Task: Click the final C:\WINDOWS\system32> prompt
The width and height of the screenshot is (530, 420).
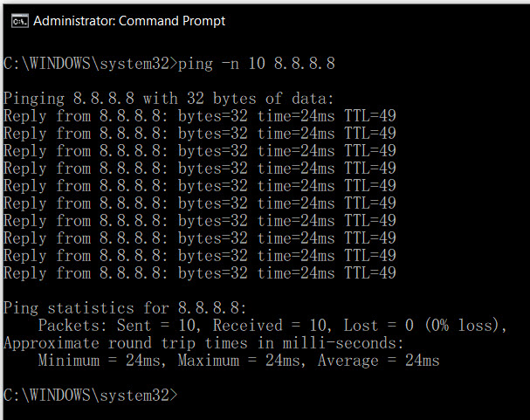Action: click(x=90, y=396)
